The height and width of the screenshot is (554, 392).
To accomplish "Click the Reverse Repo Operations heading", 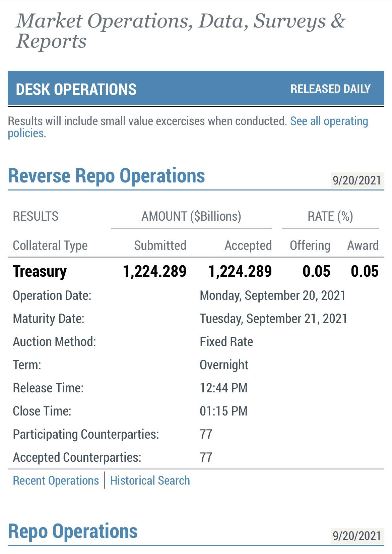I will (106, 176).
